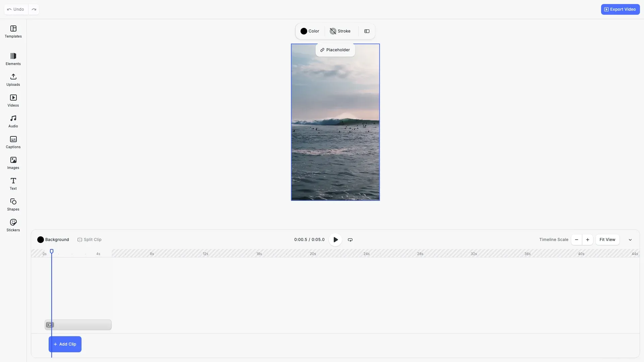Open the Fit View zoom dropdown
644x362 pixels.
(607, 239)
